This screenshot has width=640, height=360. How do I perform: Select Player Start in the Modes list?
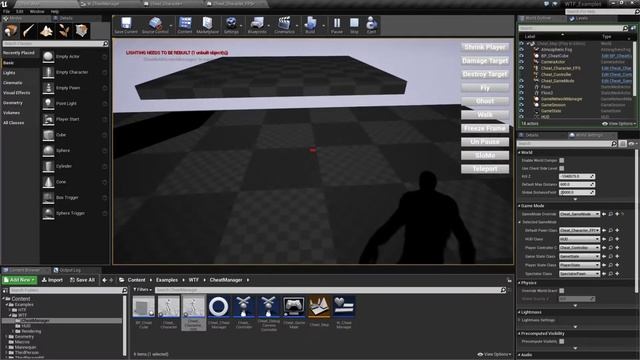click(75, 119)
